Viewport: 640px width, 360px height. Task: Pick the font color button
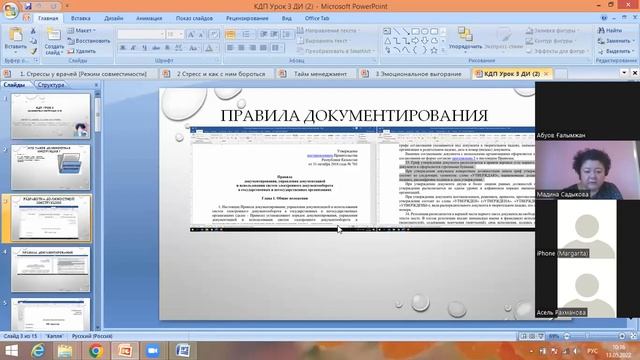pos(209,48)
